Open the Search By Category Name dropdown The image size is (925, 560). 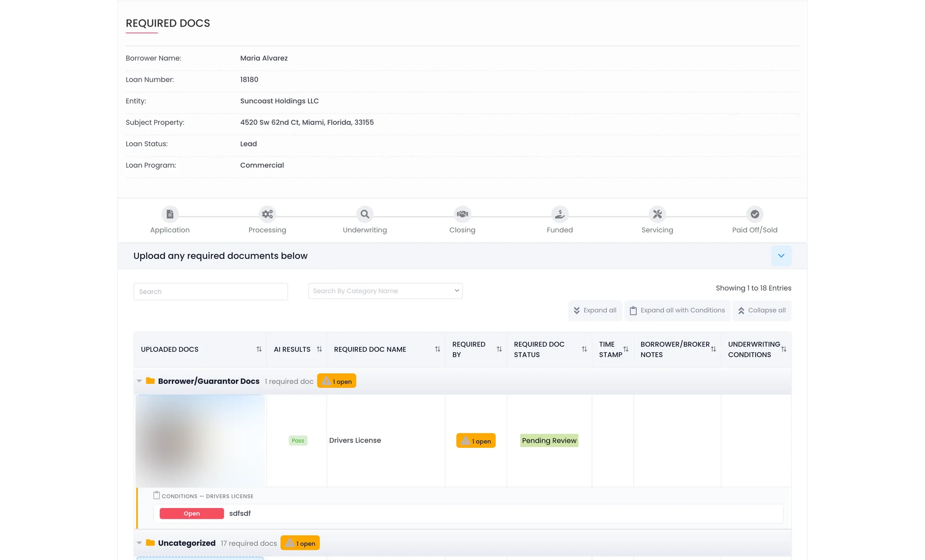[x=385, y=291]
